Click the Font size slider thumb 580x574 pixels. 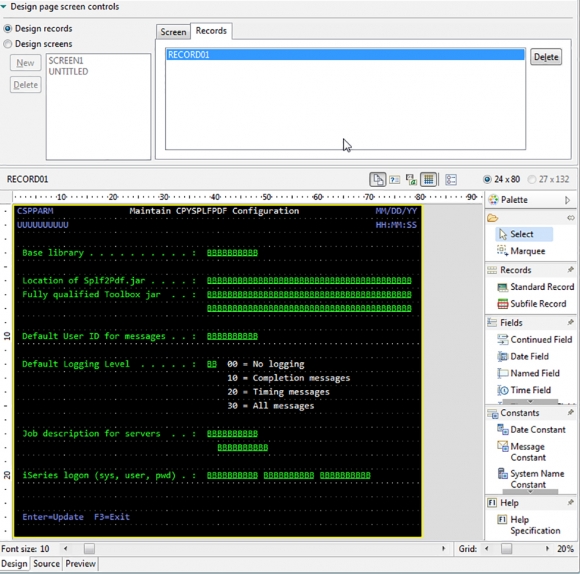(x=89, y=548)
